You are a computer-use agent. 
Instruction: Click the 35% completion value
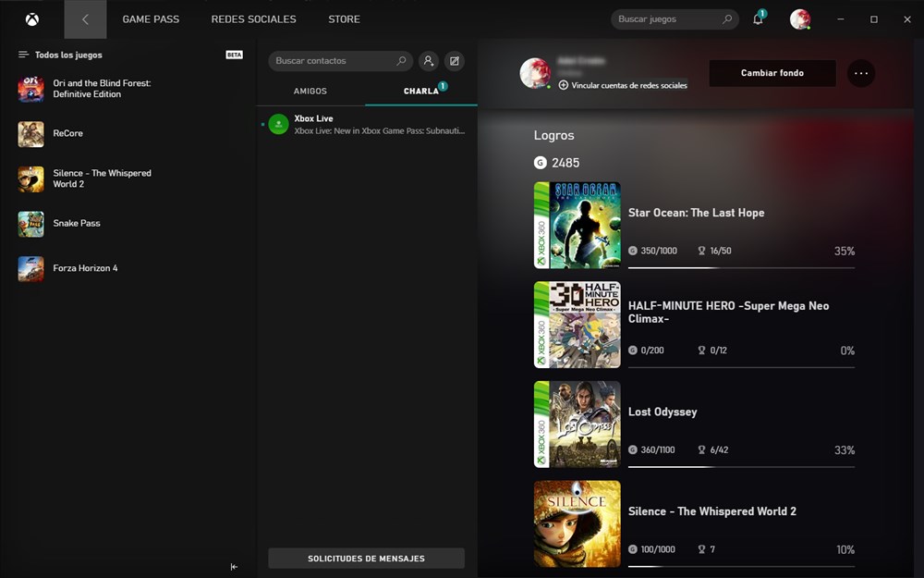click(x=845, y=252)
